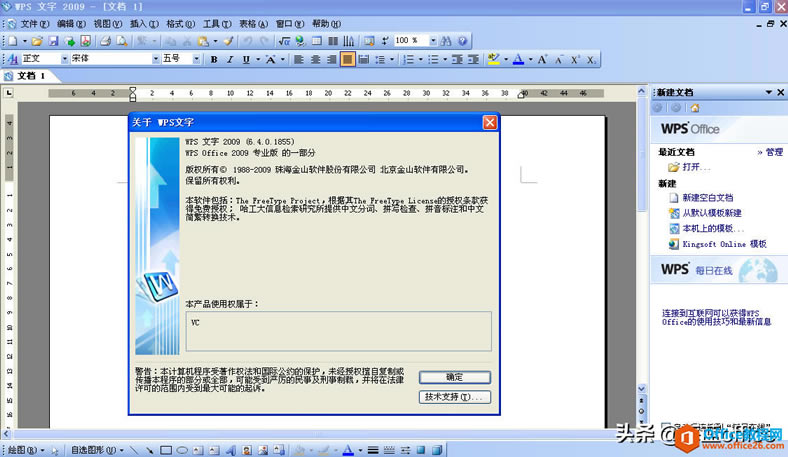
Task: Select the Format Painter brush icon
Action: pyautogui.click(x=228, y=41)
